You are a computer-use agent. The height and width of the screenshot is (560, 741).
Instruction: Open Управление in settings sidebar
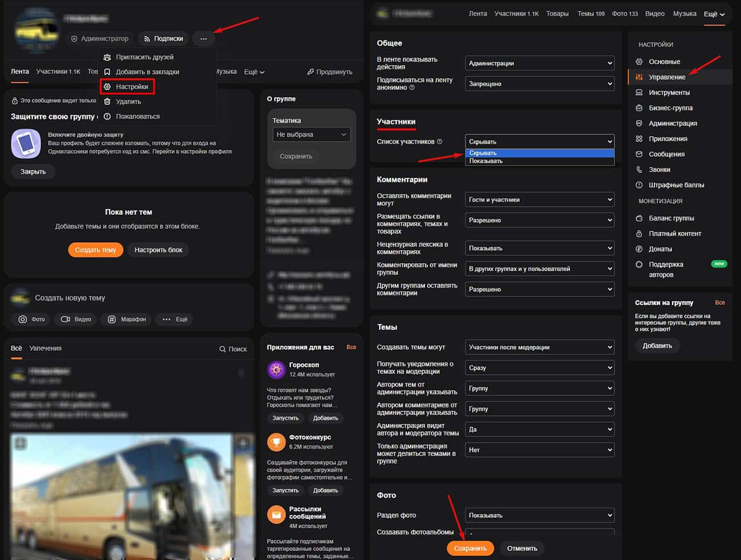[x=679, y=77]
